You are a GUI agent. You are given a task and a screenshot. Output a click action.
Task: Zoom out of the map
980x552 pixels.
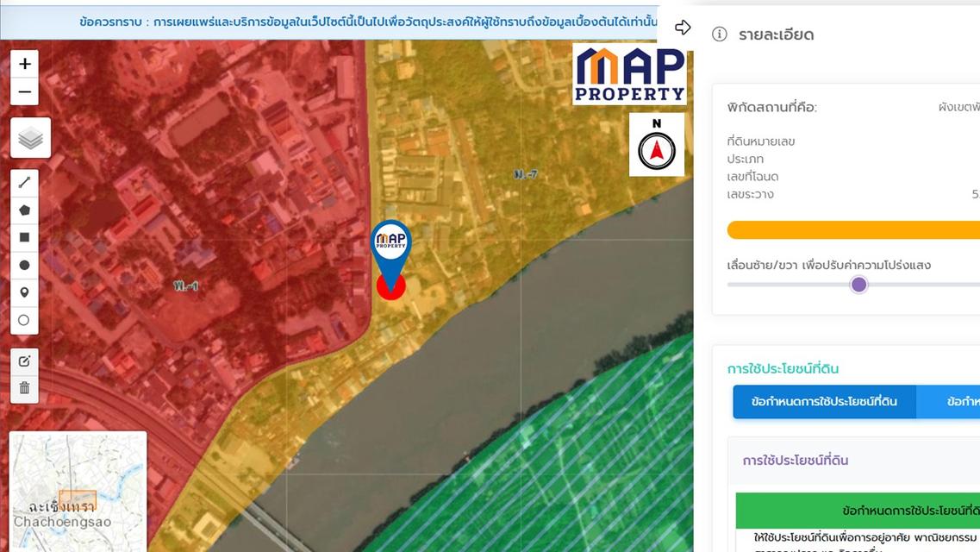coord(24,91)
